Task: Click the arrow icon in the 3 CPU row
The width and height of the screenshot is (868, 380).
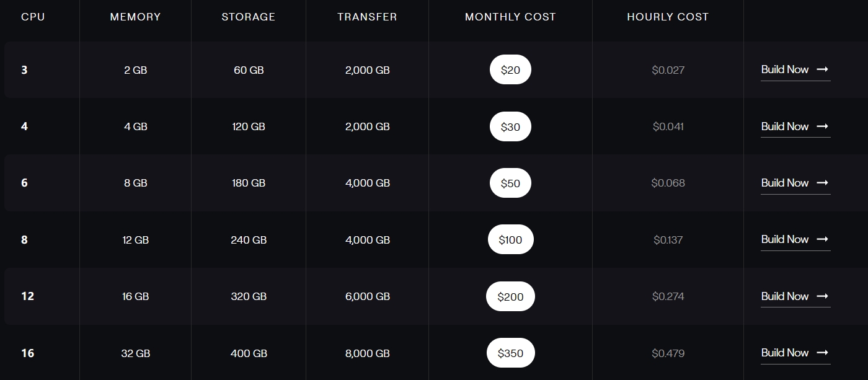Action: click(823, 69)
